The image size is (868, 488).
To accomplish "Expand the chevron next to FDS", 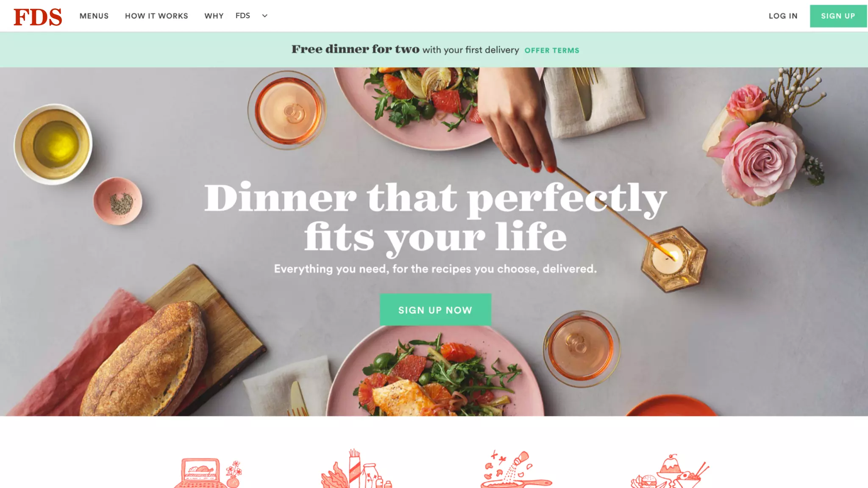I will click(265, 16).
